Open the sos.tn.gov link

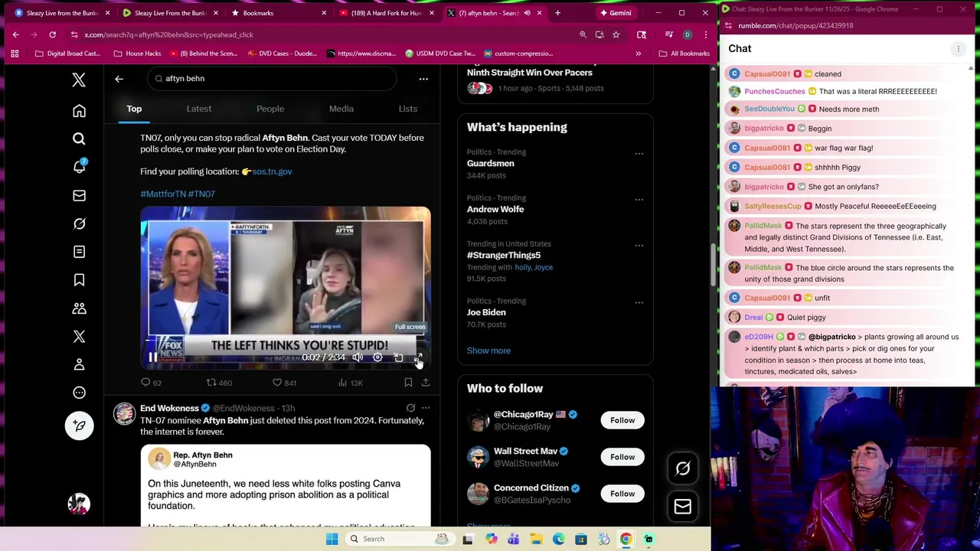(272, 171)
